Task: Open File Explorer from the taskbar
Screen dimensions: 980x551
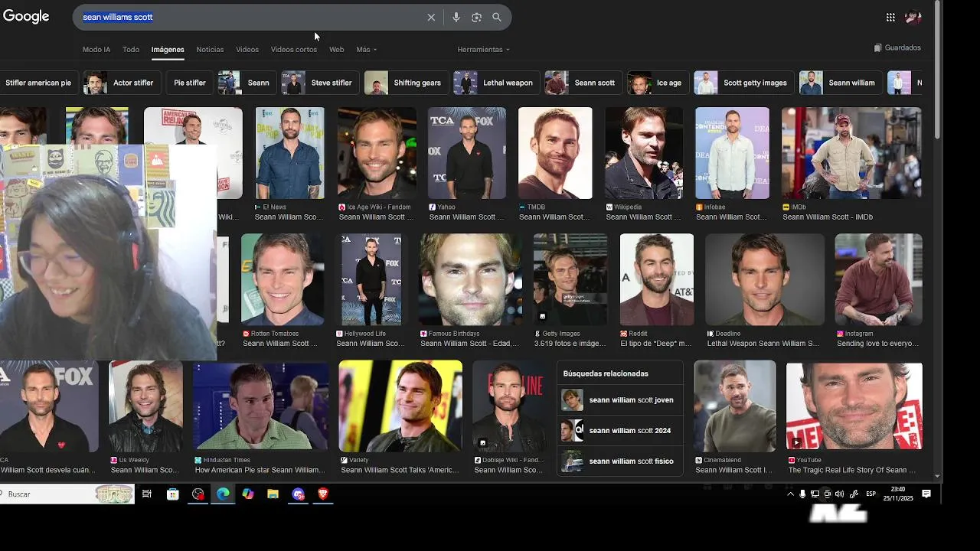Action: 273,494
